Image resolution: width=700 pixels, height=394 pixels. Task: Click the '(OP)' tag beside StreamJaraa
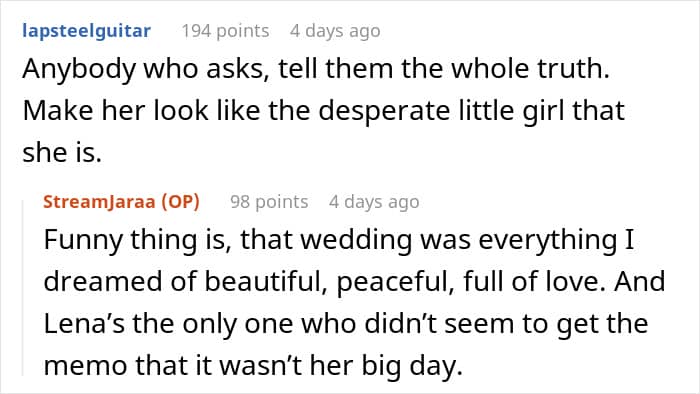tap(180, 202)
